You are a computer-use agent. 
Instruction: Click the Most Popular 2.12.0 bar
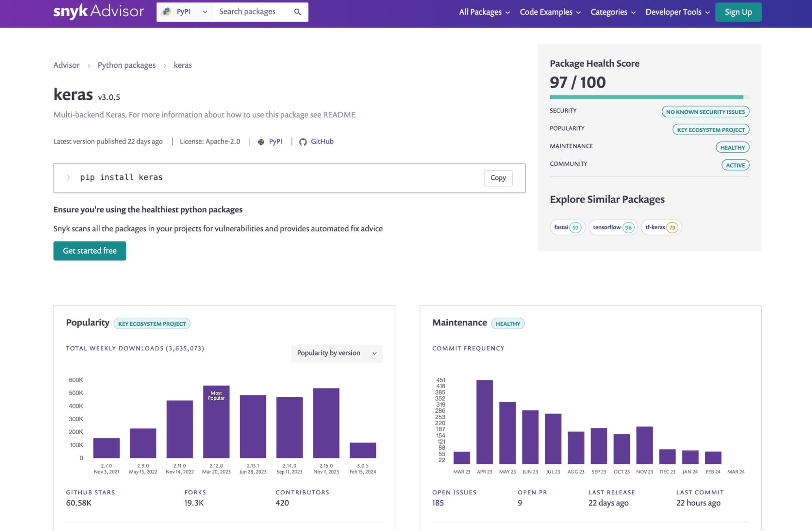point(216,423)
